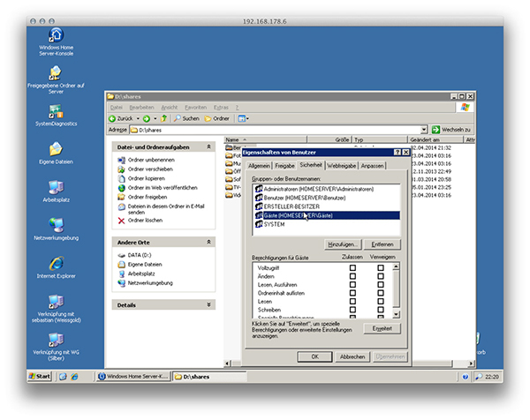The image size is (530, 420).
Task: Open the SystemDiagnostics desktop icon
Action: [x=56, y=115]
